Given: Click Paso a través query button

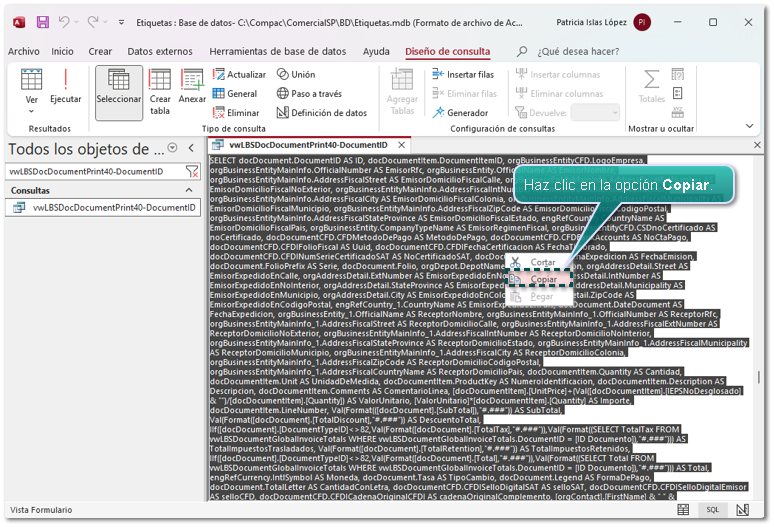Looking at the screenshot, I should 308,94.
